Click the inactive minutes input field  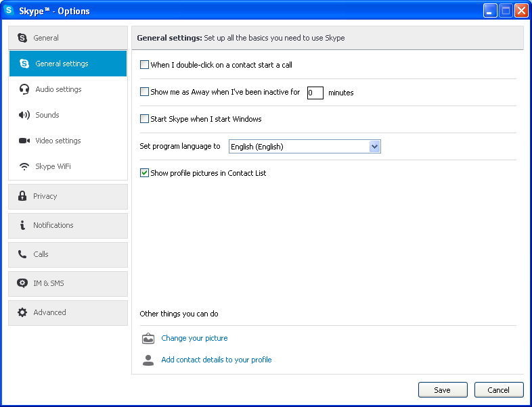315,93
